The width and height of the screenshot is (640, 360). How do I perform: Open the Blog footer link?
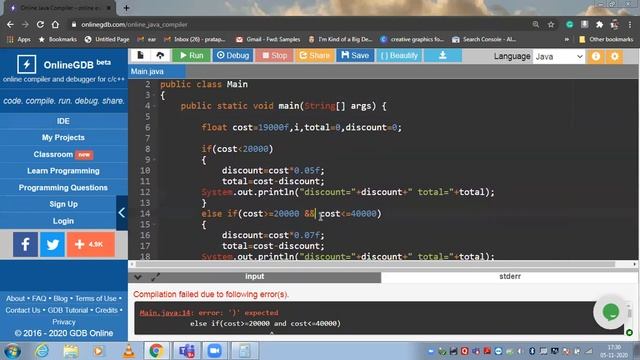tap(60, 298)
